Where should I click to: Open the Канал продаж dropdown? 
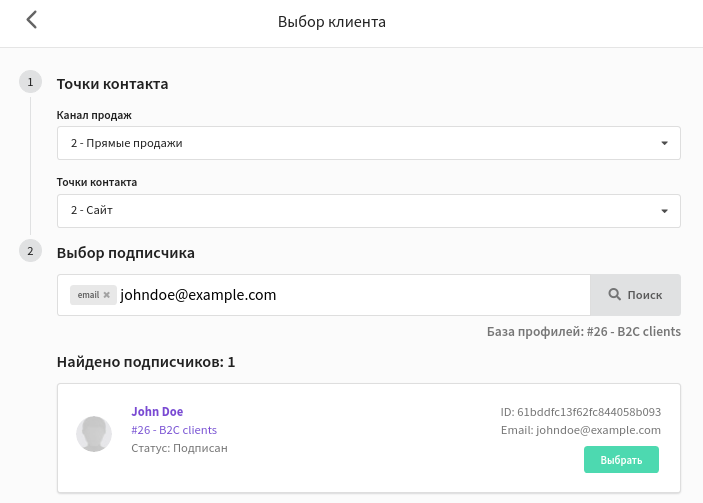pos(369,143)
